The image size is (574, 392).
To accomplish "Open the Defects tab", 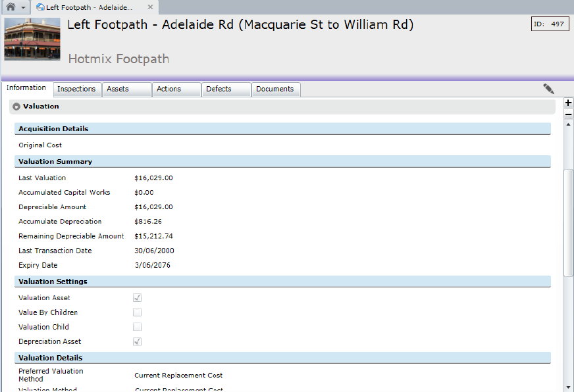I will (x=226, y=89).
